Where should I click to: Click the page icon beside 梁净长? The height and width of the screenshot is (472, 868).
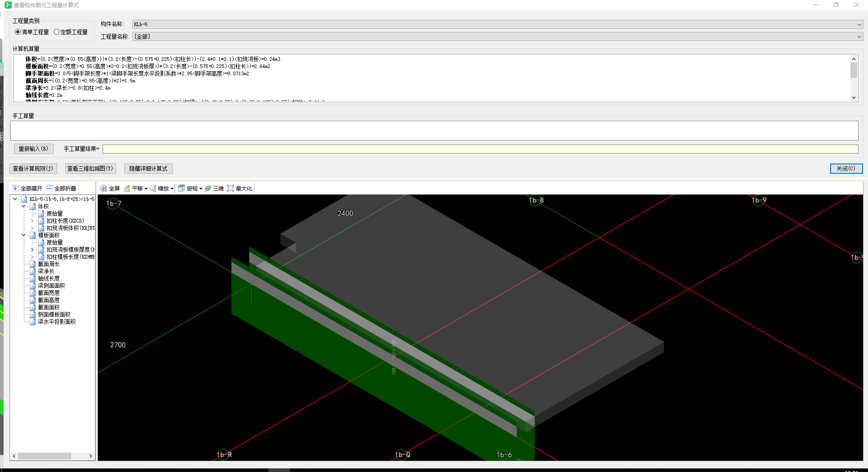click(x=33, y=271)
